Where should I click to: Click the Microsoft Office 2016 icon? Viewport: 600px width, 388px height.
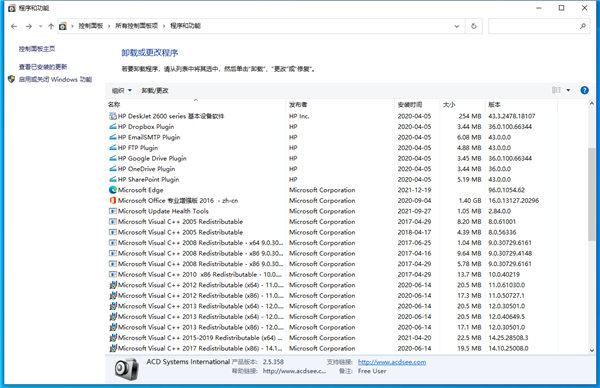click(x=113, y=201)
